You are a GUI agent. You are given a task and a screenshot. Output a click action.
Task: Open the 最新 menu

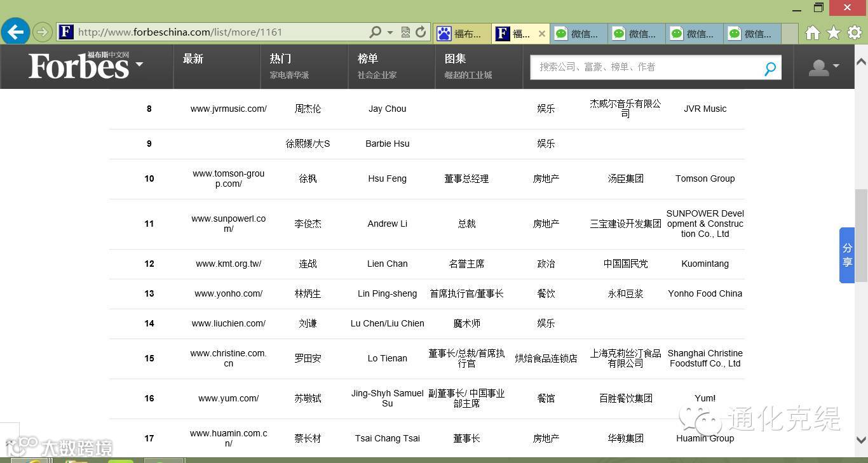click(193, 59)
